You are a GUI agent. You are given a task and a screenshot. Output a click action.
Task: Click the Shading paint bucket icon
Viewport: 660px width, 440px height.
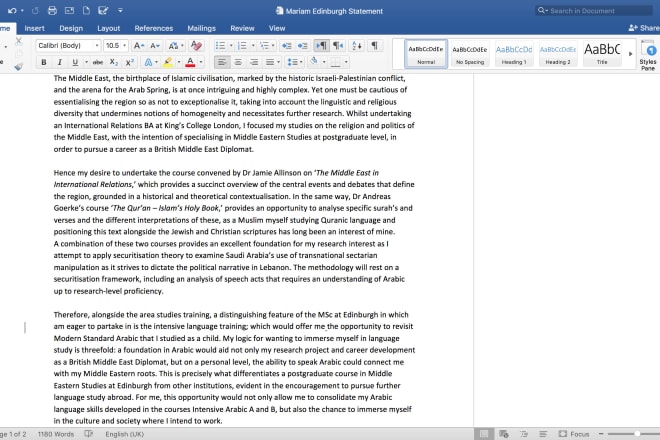tap(314, 62)
